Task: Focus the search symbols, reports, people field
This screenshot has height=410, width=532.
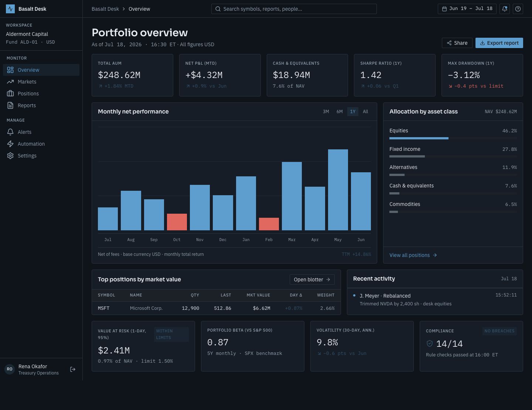Action: (294, 9)
